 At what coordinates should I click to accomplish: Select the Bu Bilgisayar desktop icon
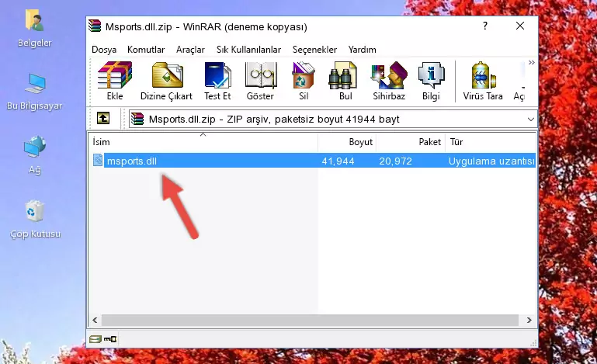(34, 92)
